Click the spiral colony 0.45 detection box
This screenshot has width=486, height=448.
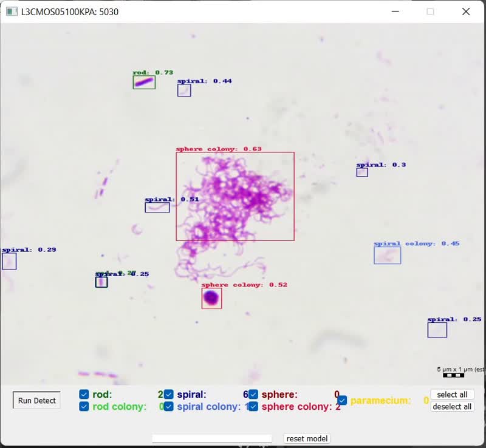click(x=388, y=256)
